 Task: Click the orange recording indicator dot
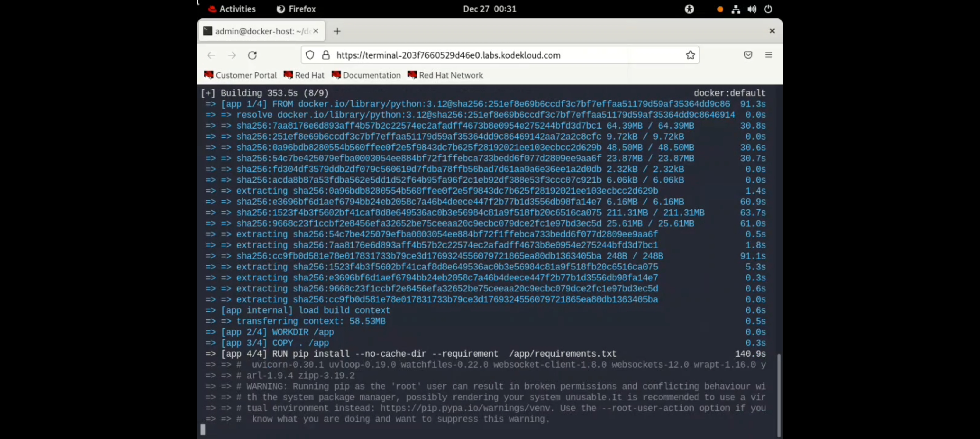pos(720,9)
